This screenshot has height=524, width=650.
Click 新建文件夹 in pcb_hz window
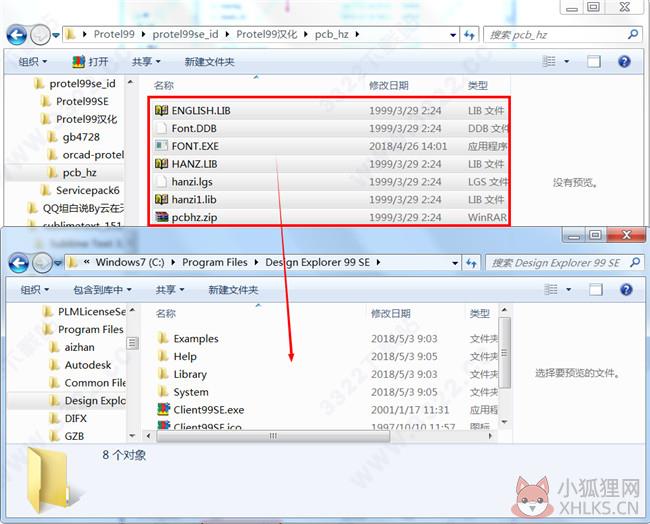click(x=209, y=62)
